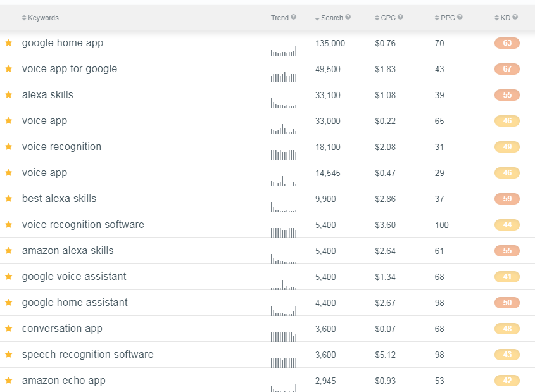Click the CPC value $5.12

(x=385, y=355)
